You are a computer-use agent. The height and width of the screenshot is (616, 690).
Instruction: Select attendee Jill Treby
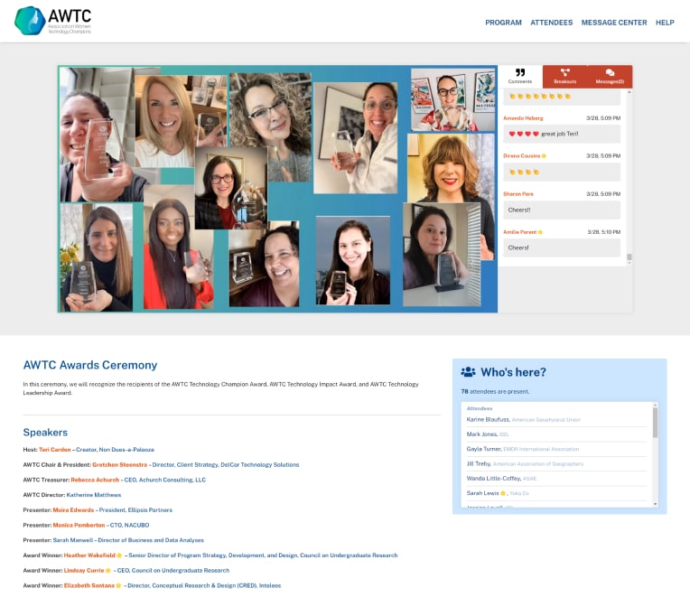coord(479,463)
